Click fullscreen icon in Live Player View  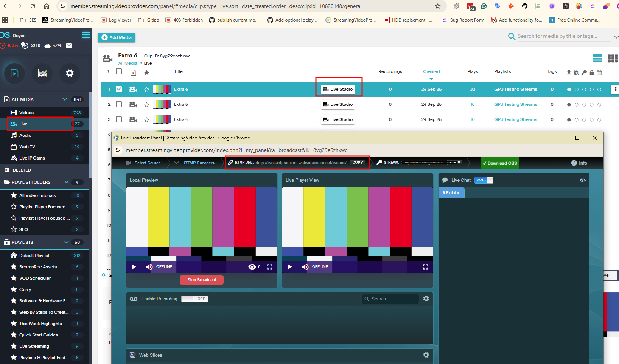425,267
